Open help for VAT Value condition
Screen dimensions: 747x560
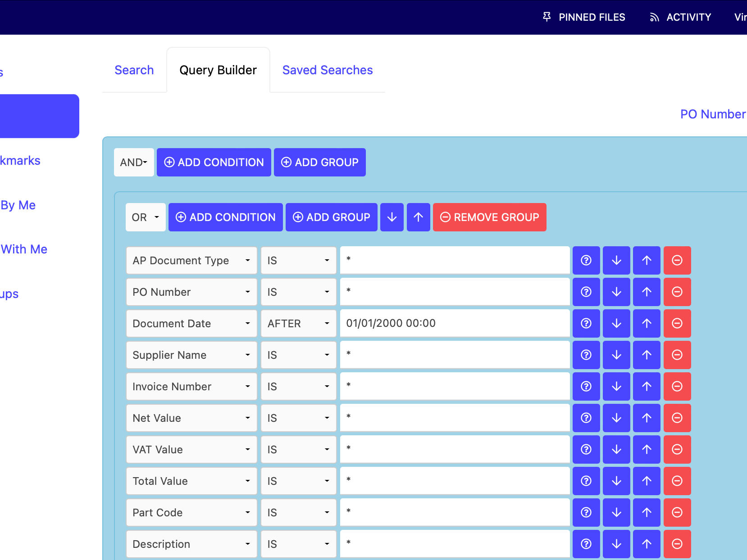click(x=586, y=449)
